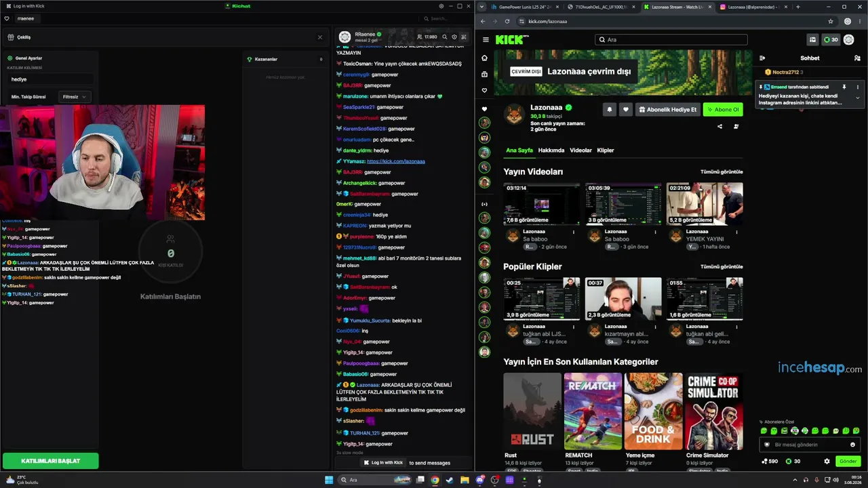Click Tümünü görüntüle for Popüler Klipler

point(722,267)
